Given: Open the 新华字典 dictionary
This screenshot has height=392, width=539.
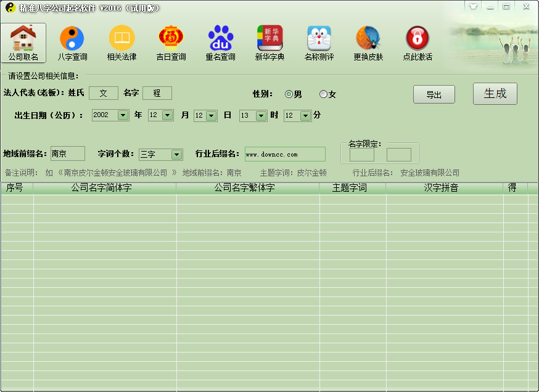Looking at the screenshot, I should 269,42.
